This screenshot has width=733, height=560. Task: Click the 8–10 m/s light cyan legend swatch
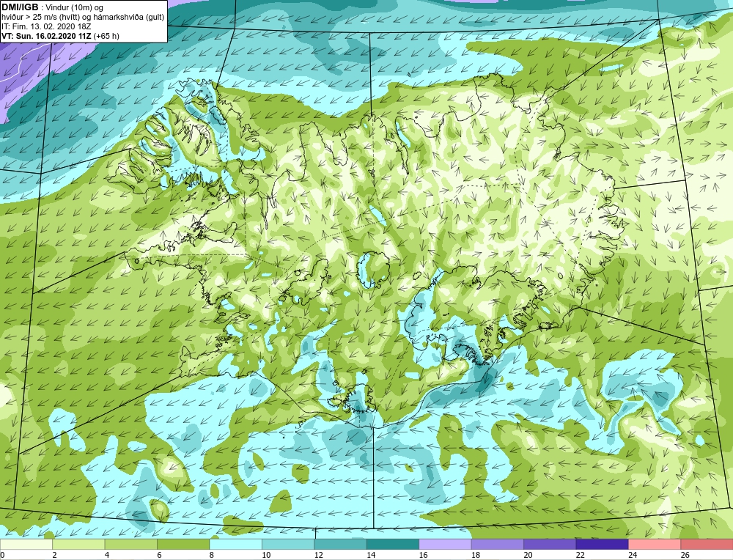(x=235, y=544)
